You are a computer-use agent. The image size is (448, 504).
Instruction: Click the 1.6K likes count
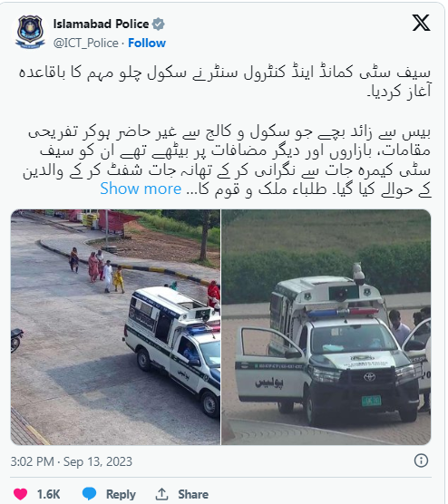48,494
